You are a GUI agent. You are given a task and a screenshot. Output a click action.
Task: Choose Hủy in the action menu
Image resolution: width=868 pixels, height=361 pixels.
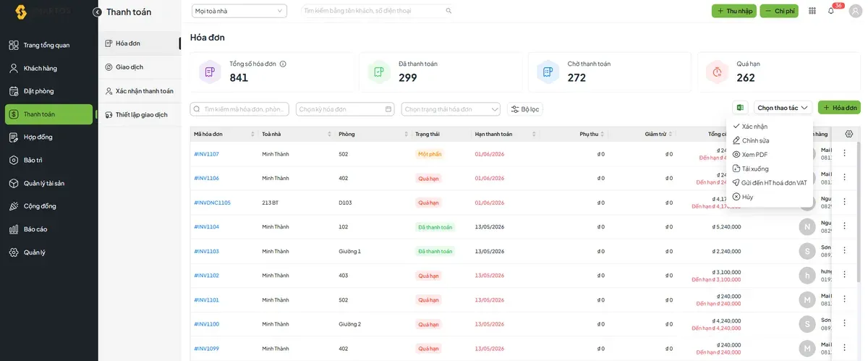743,197
